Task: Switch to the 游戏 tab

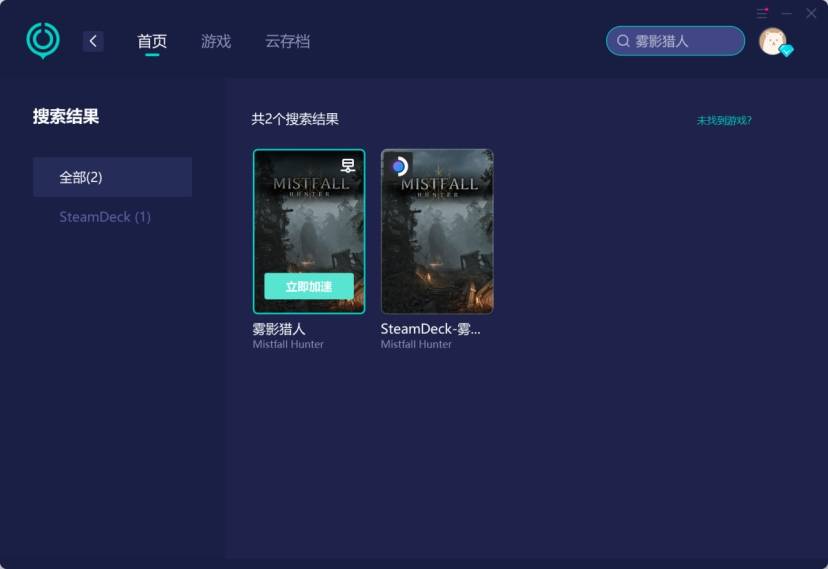Action: 216,41
